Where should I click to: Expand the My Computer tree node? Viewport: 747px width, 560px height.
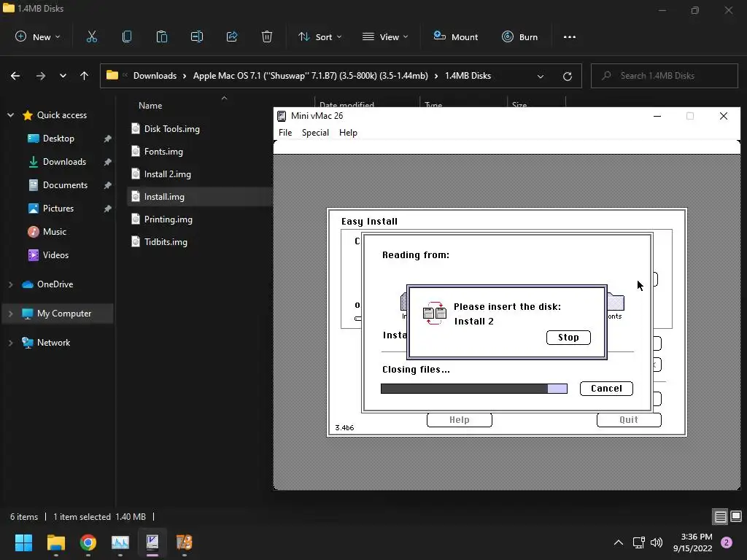(10, 314)
